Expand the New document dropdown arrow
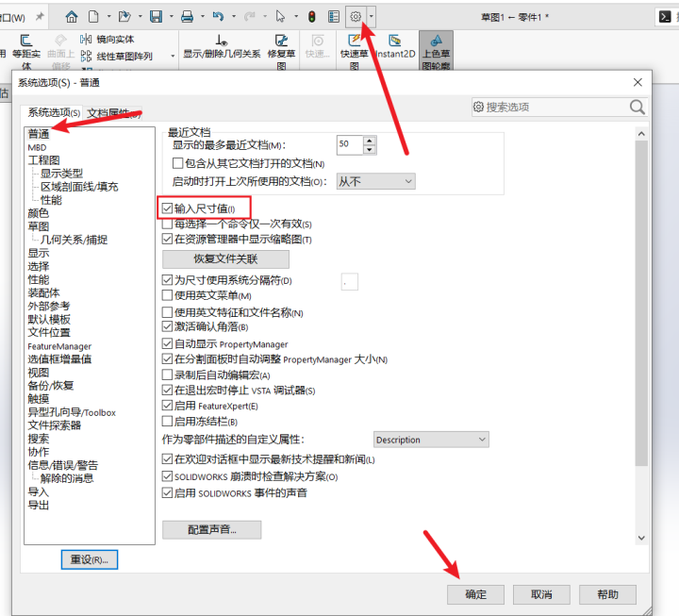The image size is (679, 616). coord(109,17)
